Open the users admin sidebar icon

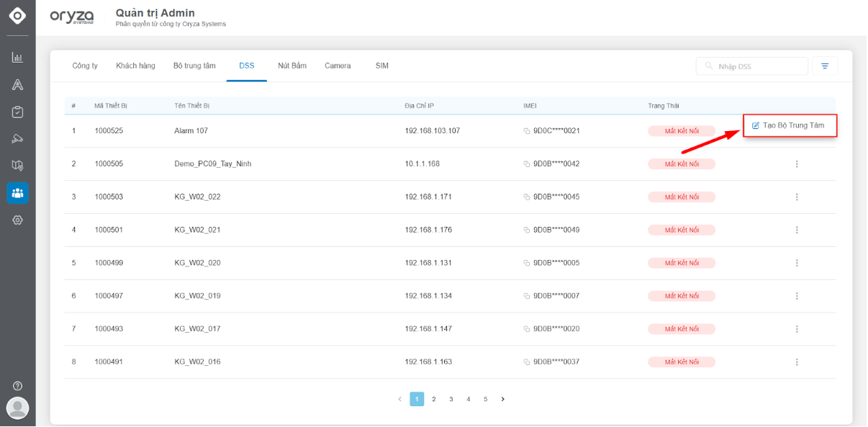pos(17,193)
